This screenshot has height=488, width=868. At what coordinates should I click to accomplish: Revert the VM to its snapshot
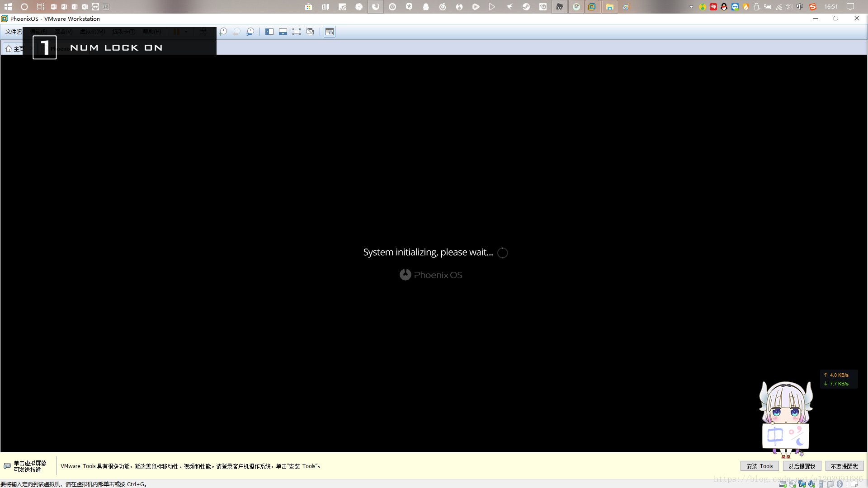pyautogui.click(x=236, y=32)
